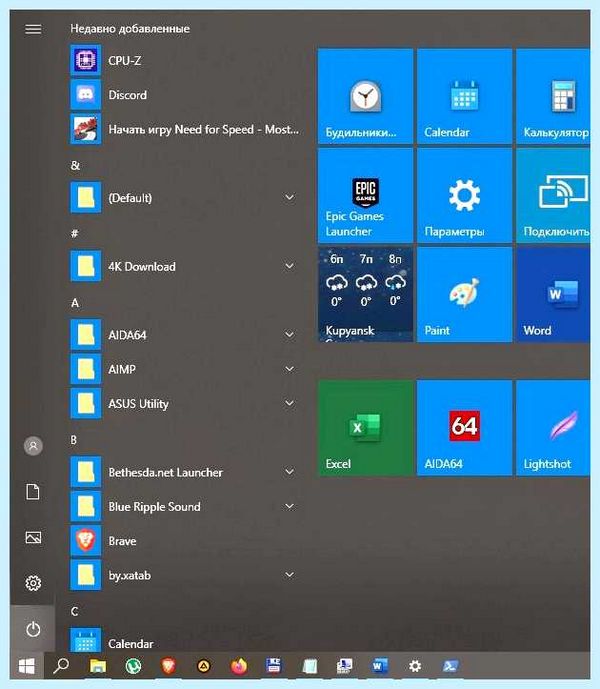Image resolution: width=600 pixels, height=689 pixels.
Task: Open Brave on the taskbar
Action: tap(168, 666)
